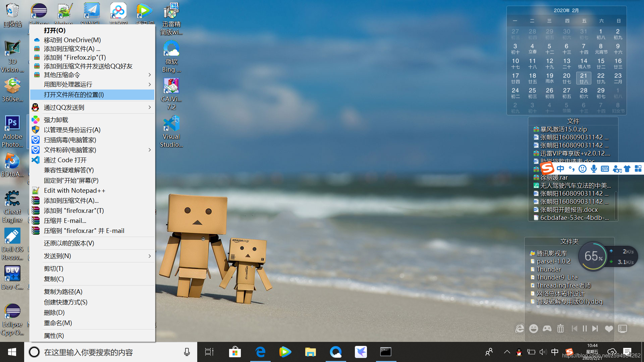Viewport: 644px width, 362px height.
Task: Click widget bar gamepad icon
Action: [x=547, y=328]
